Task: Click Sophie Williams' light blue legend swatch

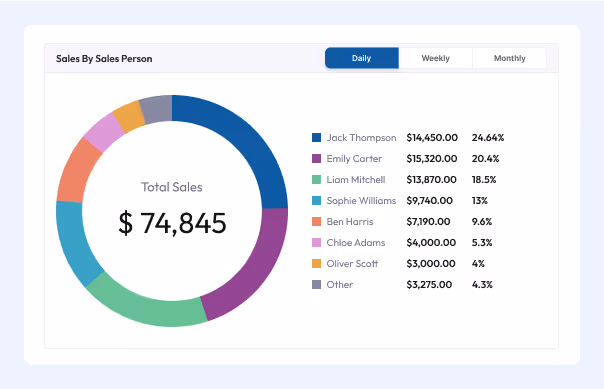Action: coord(316,201)
